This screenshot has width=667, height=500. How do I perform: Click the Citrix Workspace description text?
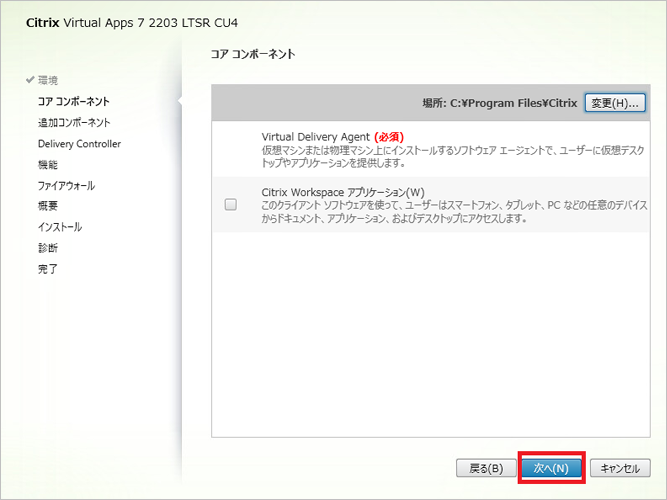point(454,212)
